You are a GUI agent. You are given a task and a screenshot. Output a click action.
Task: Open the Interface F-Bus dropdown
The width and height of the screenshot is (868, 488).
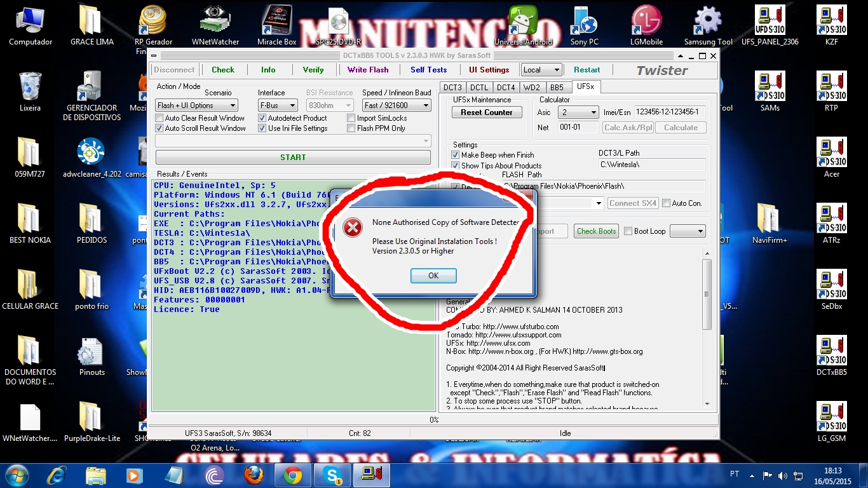click(x=278, y=105)
